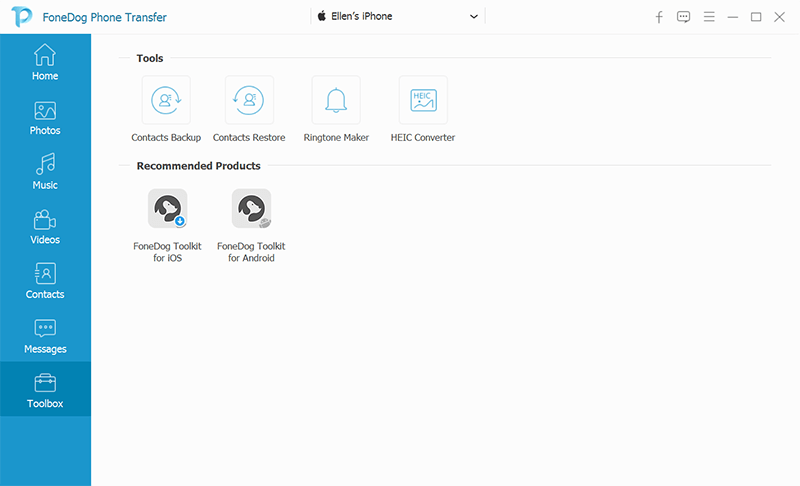Select FoneDog Toolkit for iOS icon
Screen dimensions: 800x486
[x=167, y=209]
